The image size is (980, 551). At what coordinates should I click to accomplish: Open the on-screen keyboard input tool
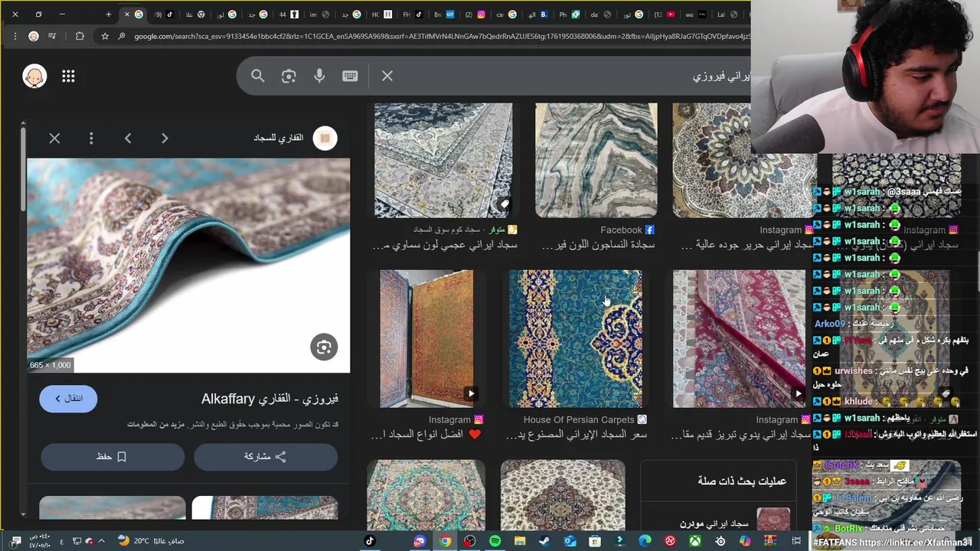[x=350, y=76]
